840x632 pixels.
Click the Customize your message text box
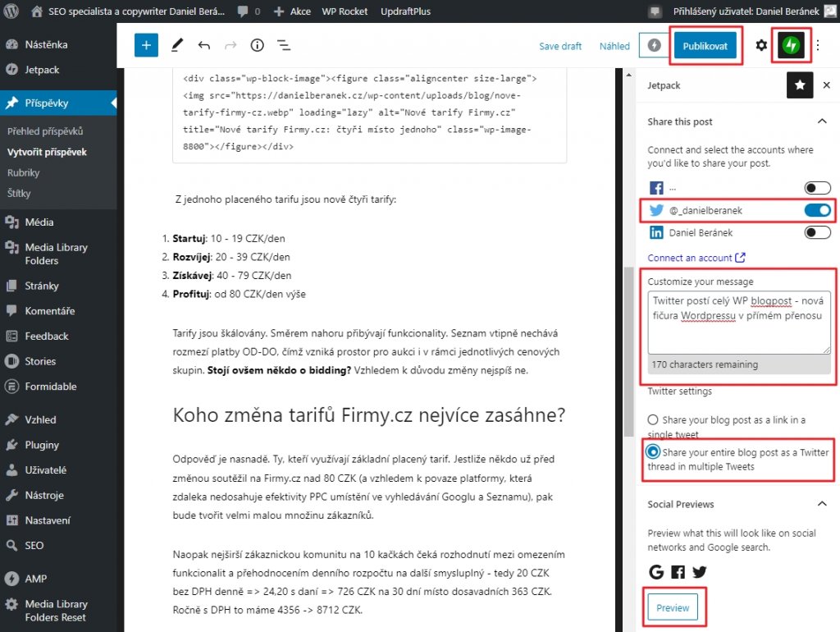click(x=738, y=322)
